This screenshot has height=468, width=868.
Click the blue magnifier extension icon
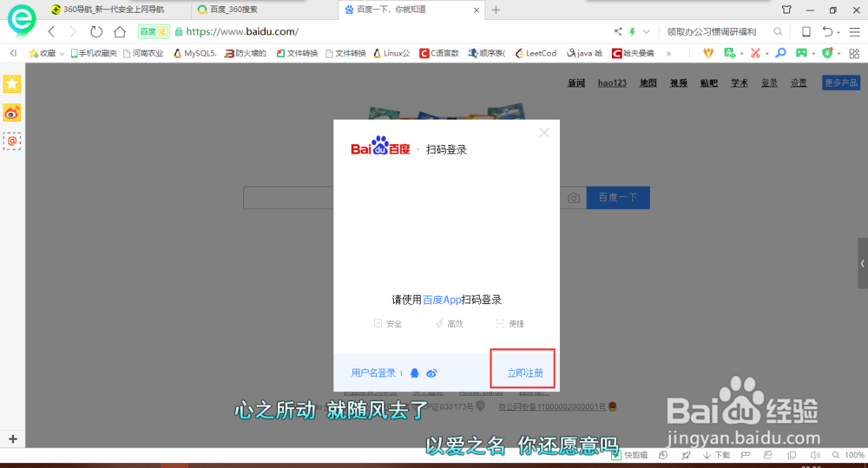tap(780, 53)
